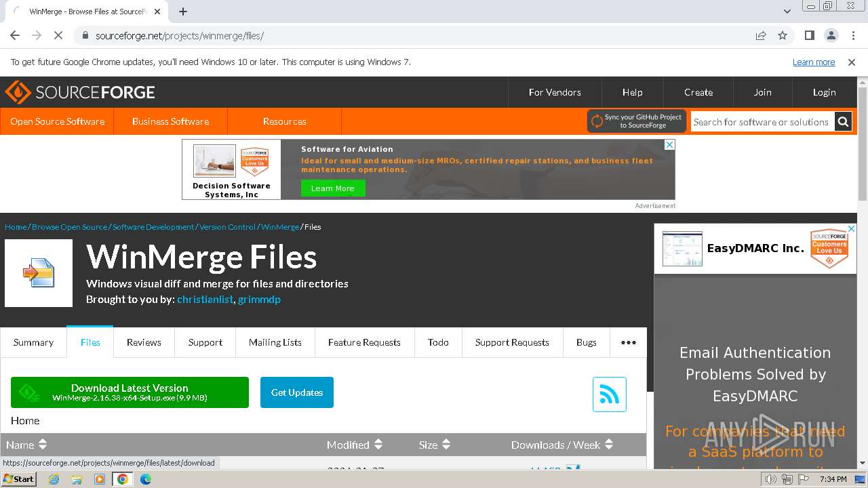
Task: Open the Summary tab
Action: click(x=33, y=342)
